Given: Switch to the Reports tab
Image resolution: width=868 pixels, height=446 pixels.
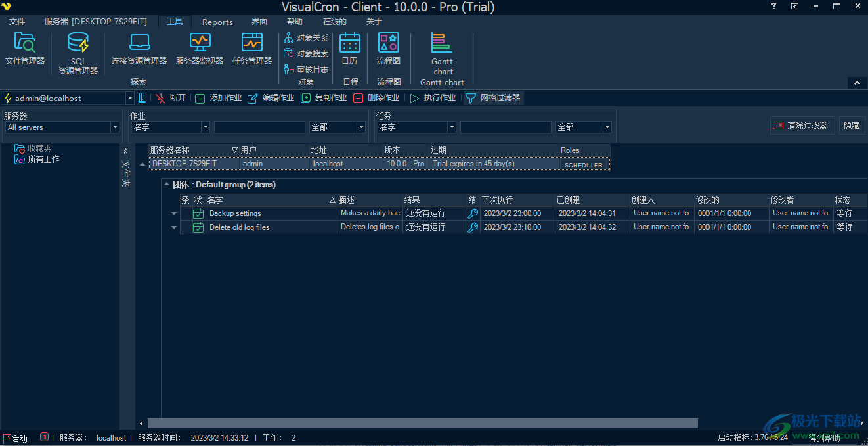Looking at the screenshot, I should [217, 22].
